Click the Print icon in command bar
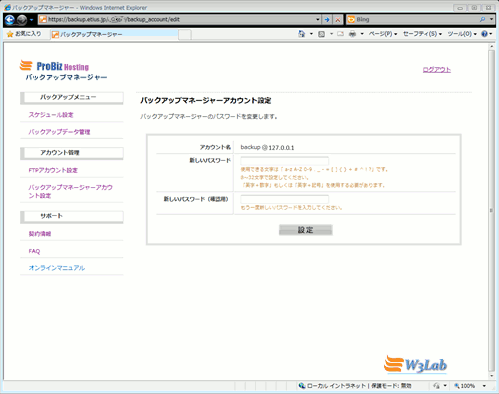The height and width of the screenshot is (394, 499). tap(352, 34)
